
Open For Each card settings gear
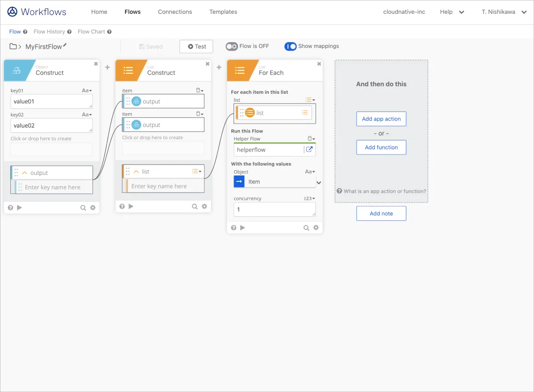[x=316, y=228]
